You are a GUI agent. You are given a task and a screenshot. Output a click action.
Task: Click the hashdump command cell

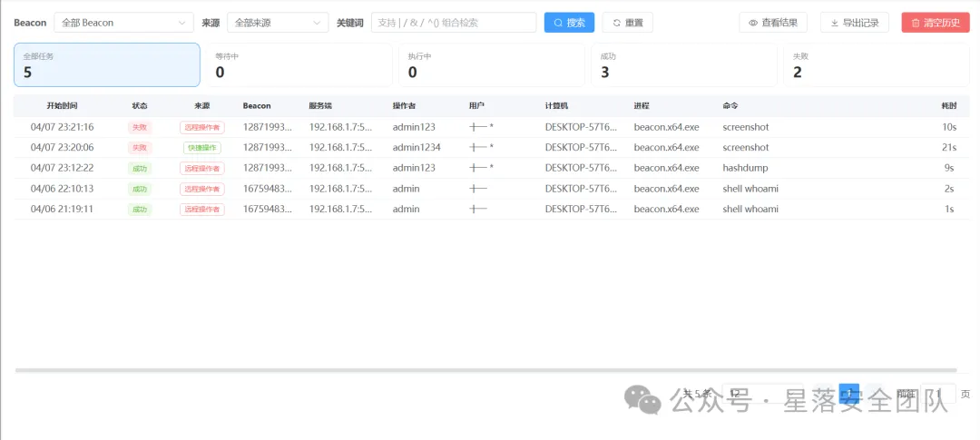pyautogui.click(x=746, y=168)
